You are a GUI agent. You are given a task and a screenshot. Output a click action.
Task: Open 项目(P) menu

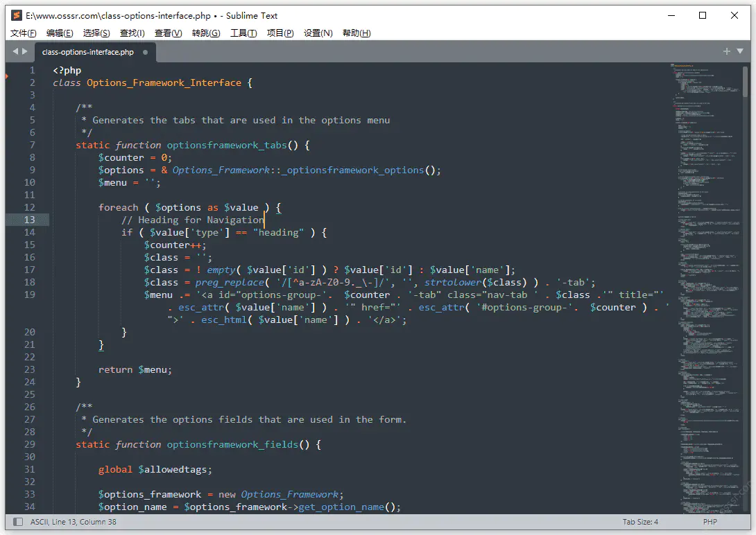(280, 33)
